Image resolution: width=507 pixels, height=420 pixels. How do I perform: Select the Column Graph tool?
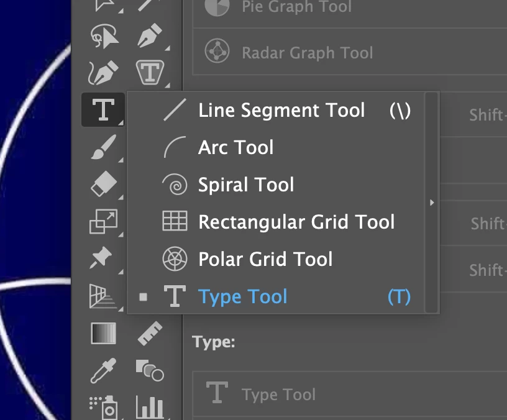click(x=149, y=407)
